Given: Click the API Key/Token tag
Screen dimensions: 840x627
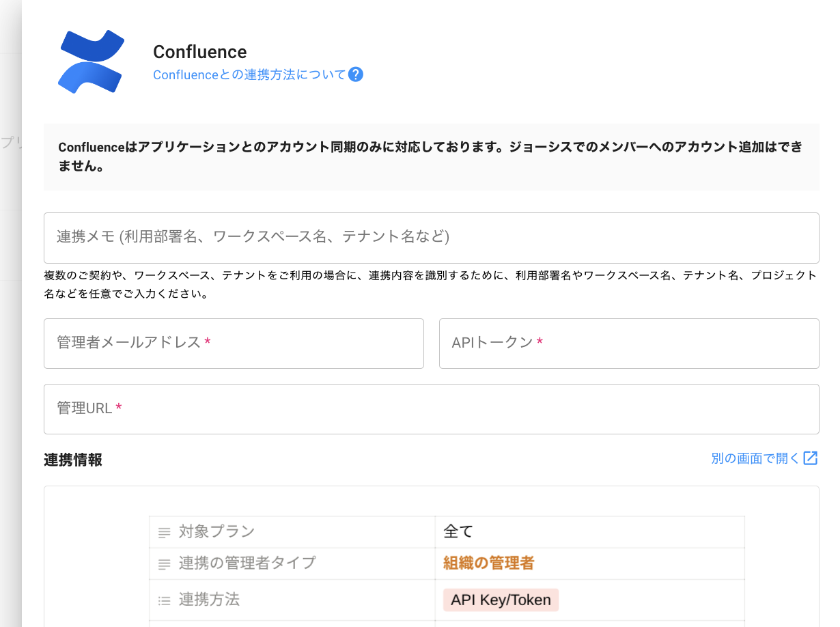Looking at the screenshot, I should pyautogui.click(x=501, y=600).
